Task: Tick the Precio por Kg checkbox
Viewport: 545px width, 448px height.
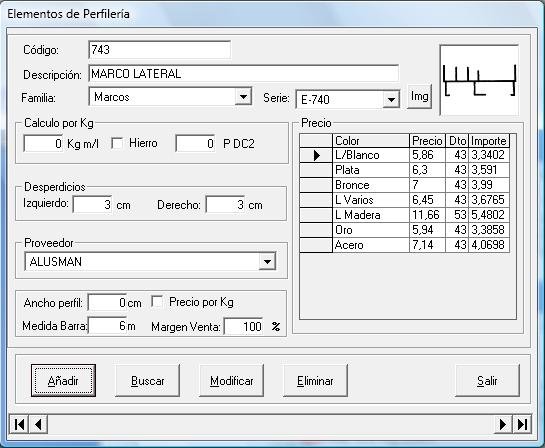Action: click(157, 302)
